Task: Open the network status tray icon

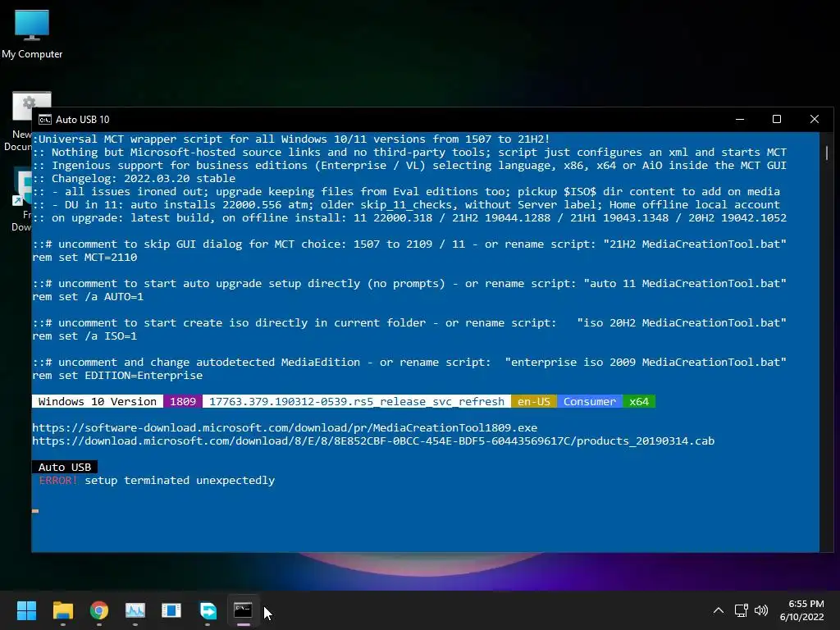Action: coord(741,610)
